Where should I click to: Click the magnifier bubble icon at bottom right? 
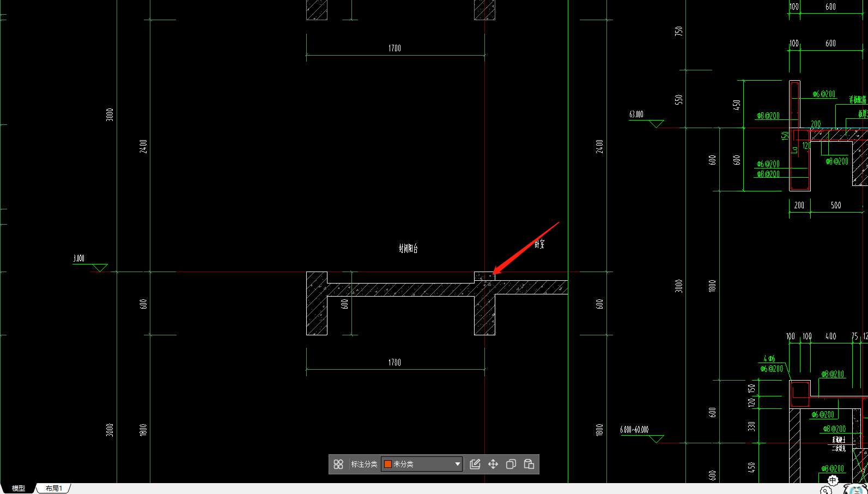pos(826,490)
